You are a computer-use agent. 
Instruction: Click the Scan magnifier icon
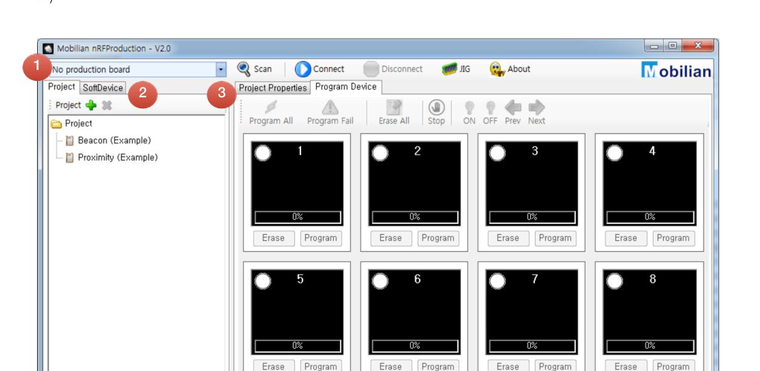point(244,69)
